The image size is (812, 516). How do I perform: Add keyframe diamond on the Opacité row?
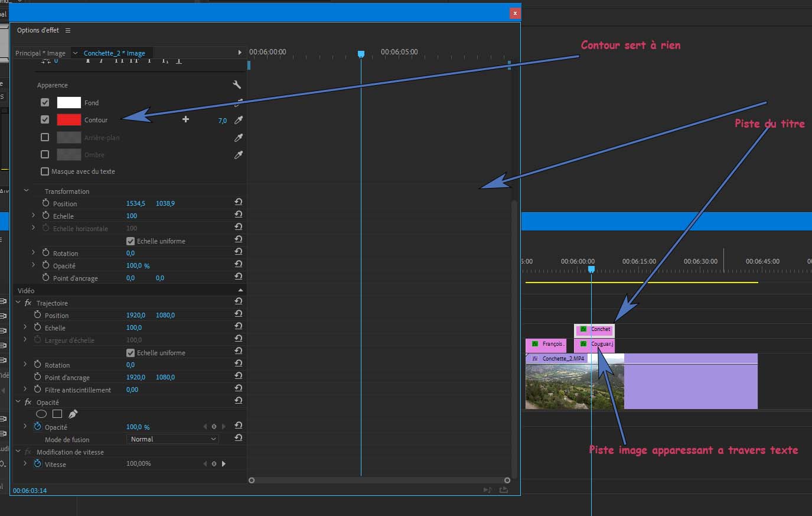pyautogui.click(x=214, y=426)
